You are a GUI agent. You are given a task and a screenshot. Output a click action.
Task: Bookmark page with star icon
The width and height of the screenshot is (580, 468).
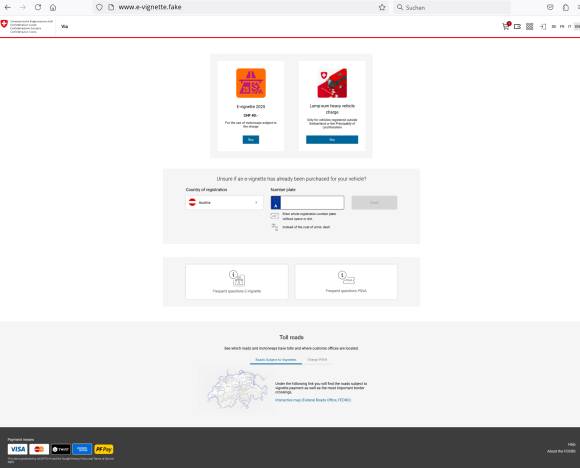click(x=382, y=7)
